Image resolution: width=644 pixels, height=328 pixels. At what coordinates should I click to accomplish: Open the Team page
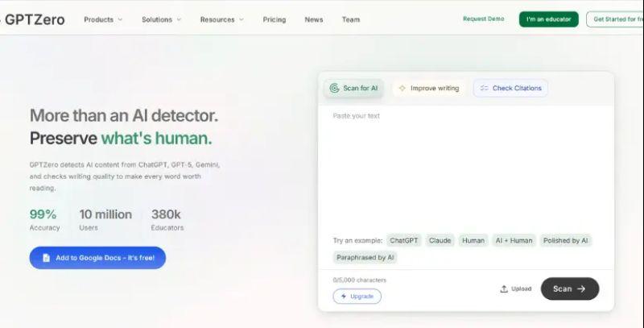[x=351, y=19]
